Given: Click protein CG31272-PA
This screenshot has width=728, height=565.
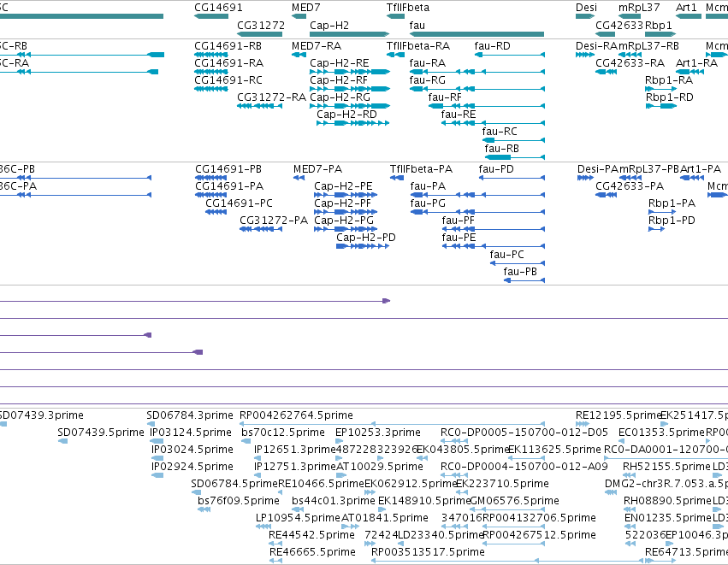Looking at the screenshot, I should (x=261, y=229).
